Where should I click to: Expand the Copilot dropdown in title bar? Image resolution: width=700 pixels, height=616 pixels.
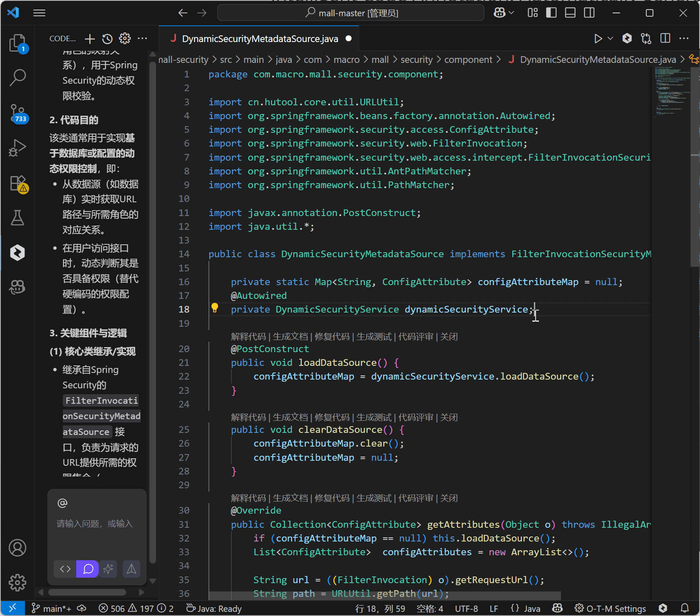point(511,13)
